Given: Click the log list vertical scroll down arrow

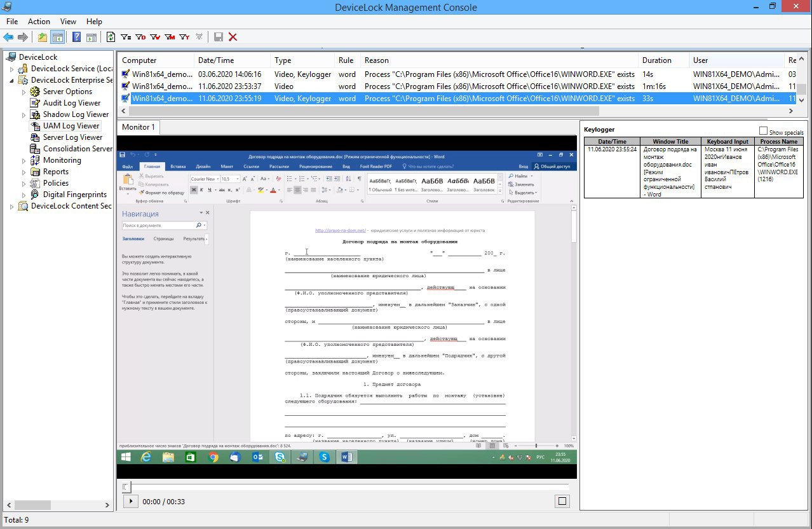Looking at the screenshot, I should pyautogui.click(x=802, y=100).
